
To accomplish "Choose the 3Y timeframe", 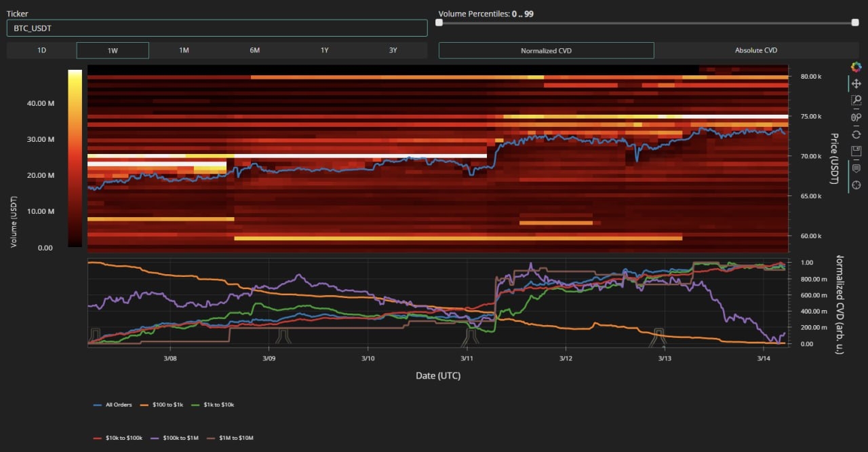I will [x=393, y=50].
